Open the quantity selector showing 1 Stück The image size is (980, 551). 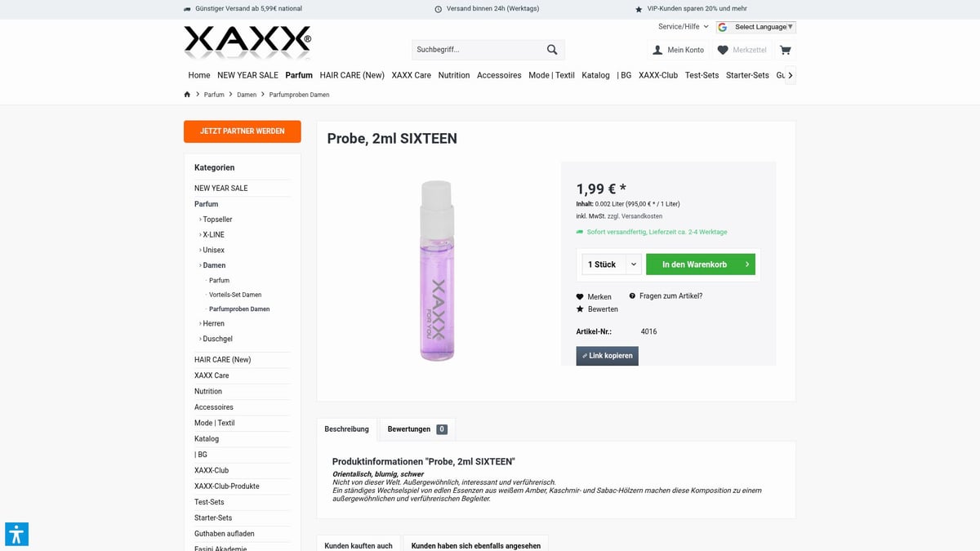(x=610, y=264)
